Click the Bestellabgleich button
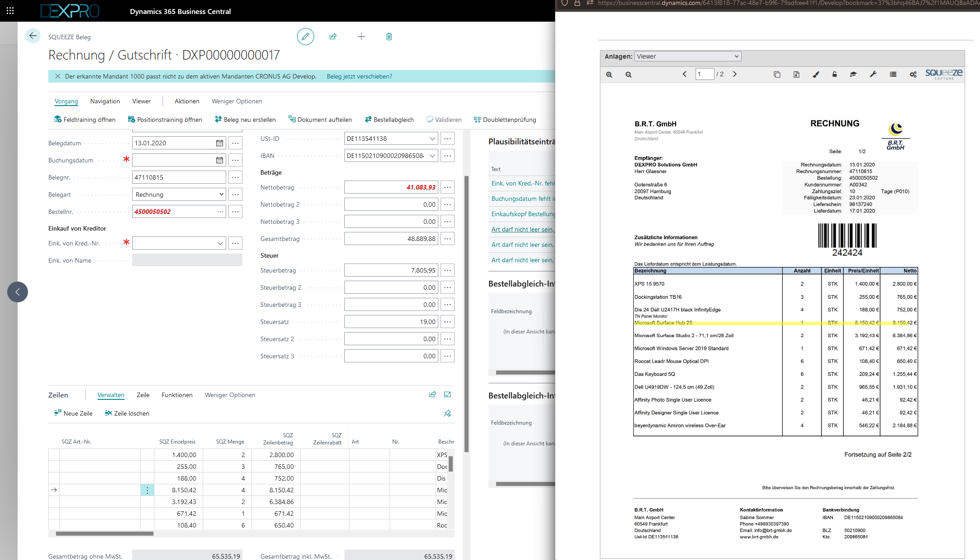 click(389, 120)
